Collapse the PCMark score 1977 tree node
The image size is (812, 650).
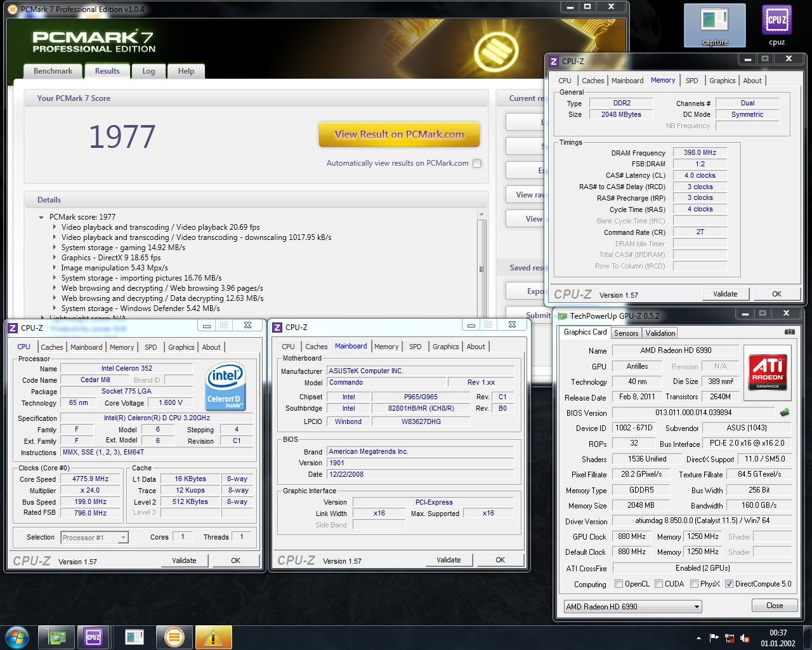point(42,217)
